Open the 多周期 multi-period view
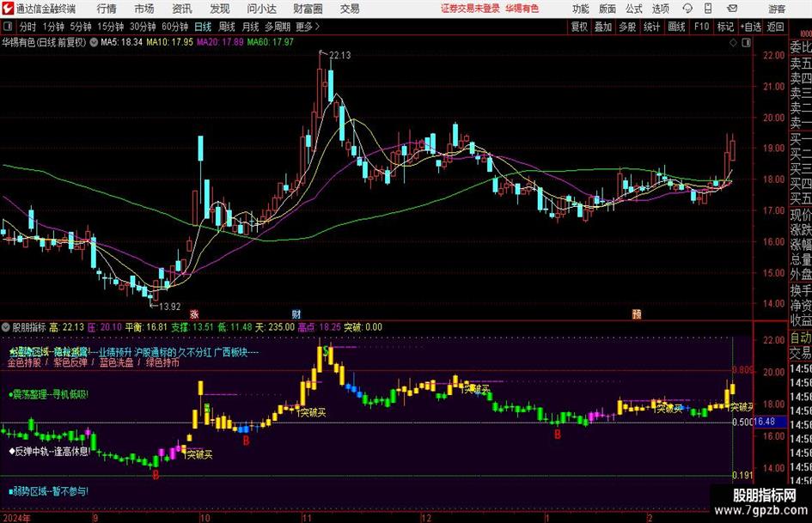Viewport: 812px width, 523px height. click(278, 27)
